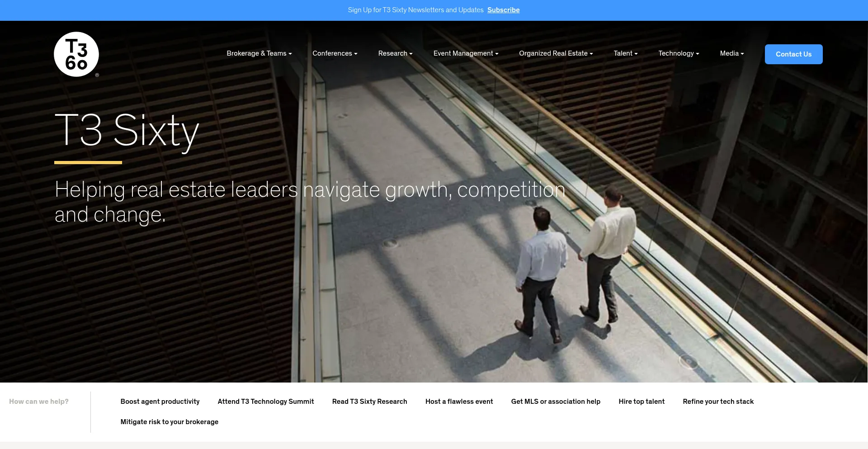Click Refine your tech stack
868x449 pixels.
point(718,402)
